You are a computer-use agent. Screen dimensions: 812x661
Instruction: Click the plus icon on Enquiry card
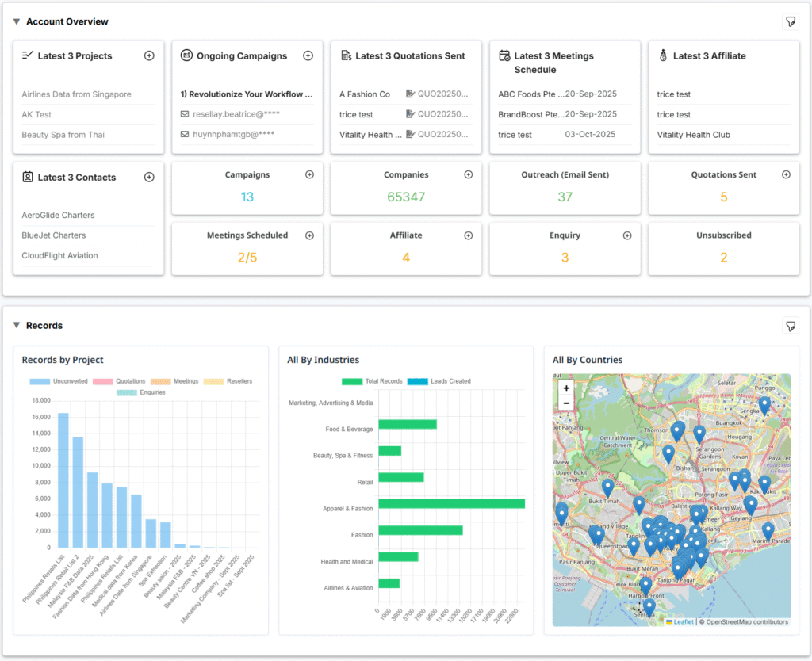click(x=627, y=235)
